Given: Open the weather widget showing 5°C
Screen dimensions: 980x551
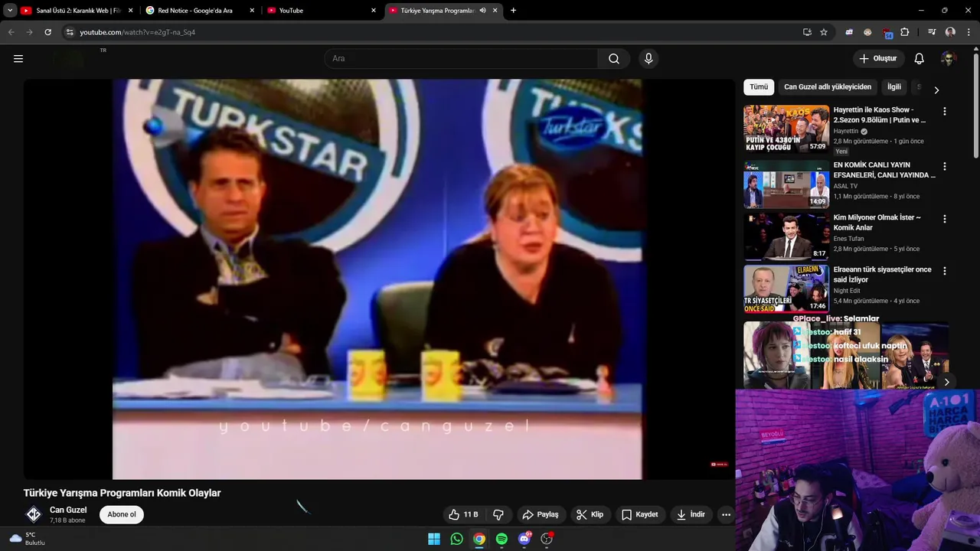Looking at the screenshot, I should [x=26, y=539].
